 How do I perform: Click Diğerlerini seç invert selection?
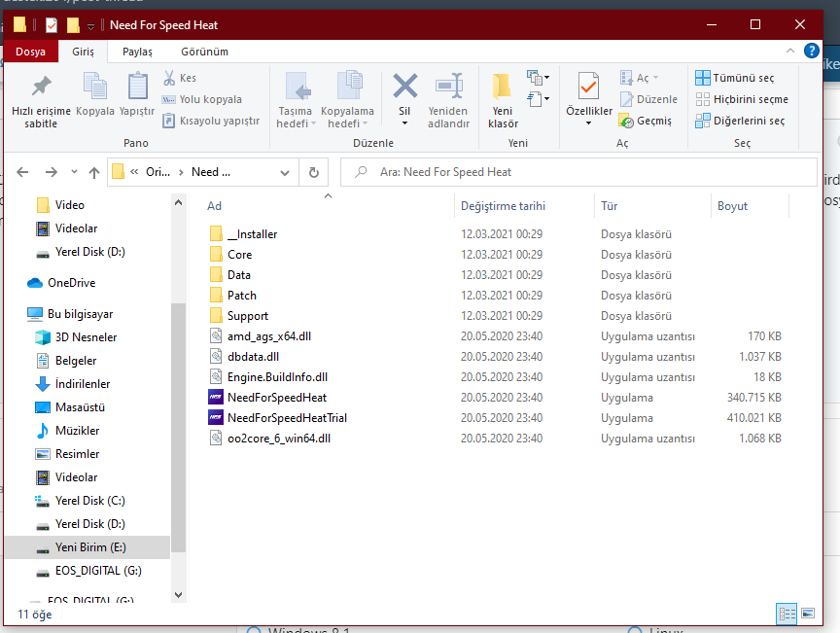(x=740, y=121)
